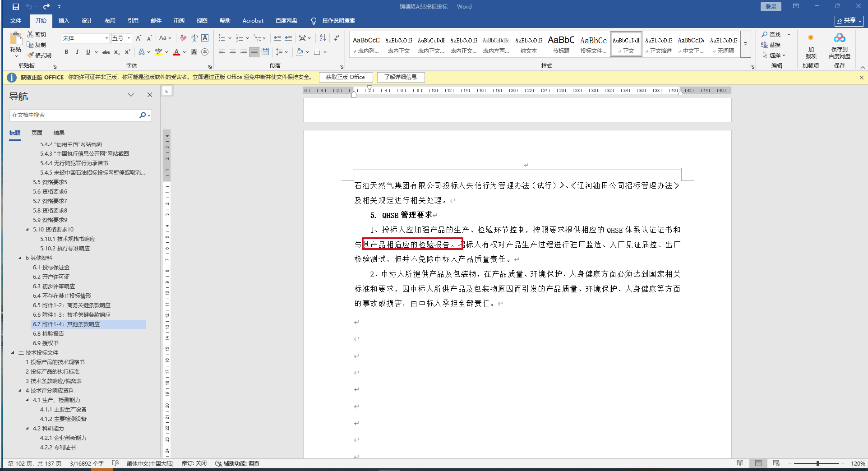Click the 了解详细信息 button

(401, 77)
